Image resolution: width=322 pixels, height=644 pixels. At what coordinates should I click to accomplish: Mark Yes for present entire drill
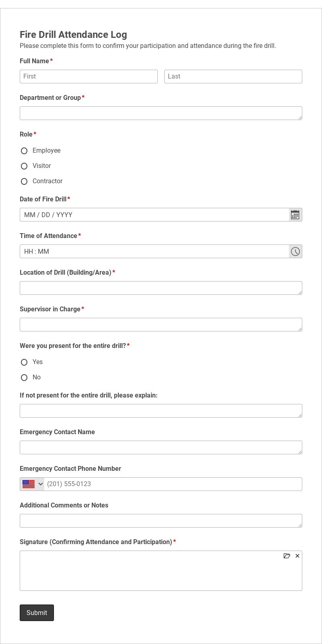[x=24, y=362]
